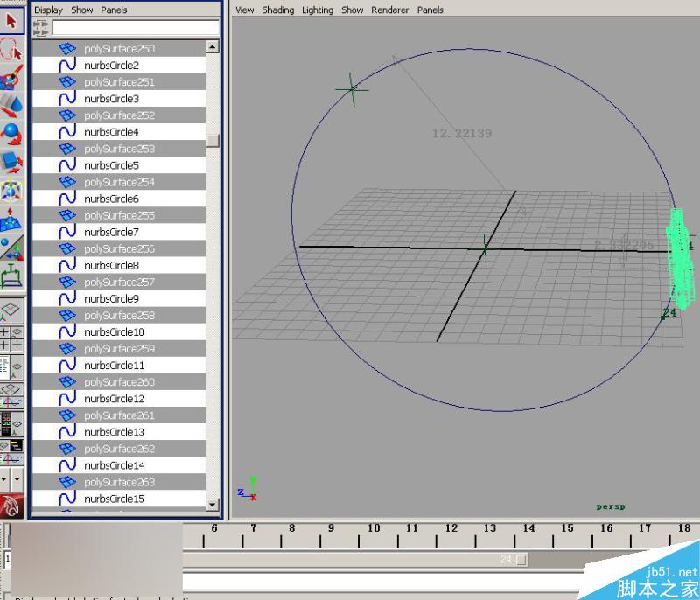Select nurbsCircle11 in the outliner
Image resolution: width=700 pixels, height=600 pixels.
[x=119, y=366]
